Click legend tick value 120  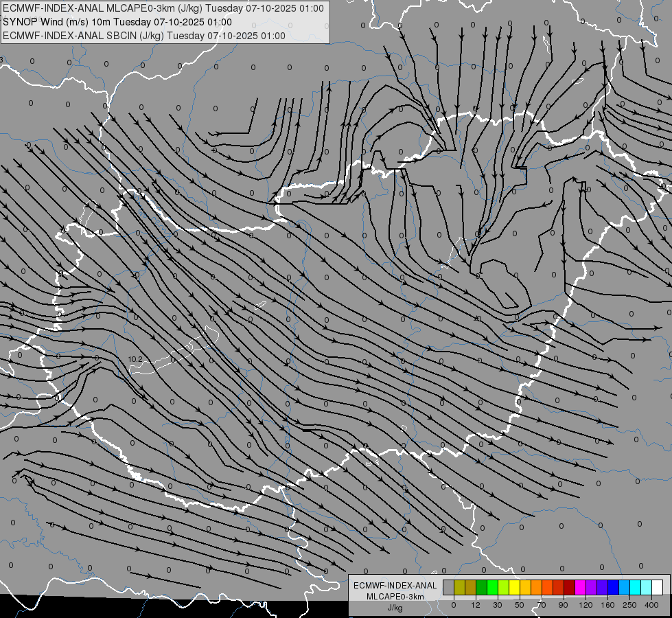point(586,605)
